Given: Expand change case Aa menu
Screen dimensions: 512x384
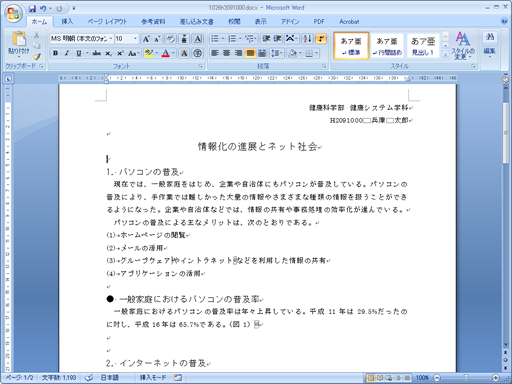Looking at the screenshot, I should [x=134, y=53].
